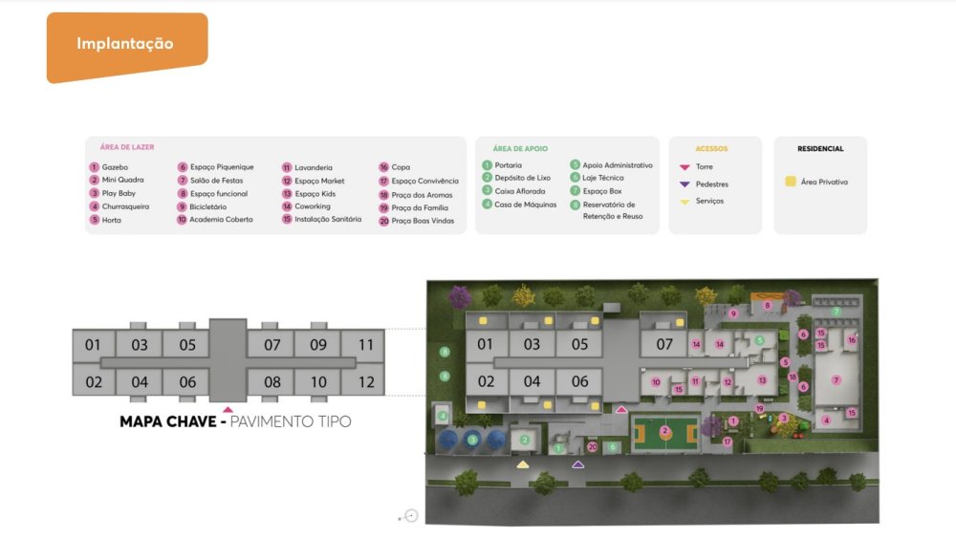Click the Implantação orange header tab
Image resolution: width=956 pixels, height=560 pixels.
pyautogui.click(x=125, y=45)
